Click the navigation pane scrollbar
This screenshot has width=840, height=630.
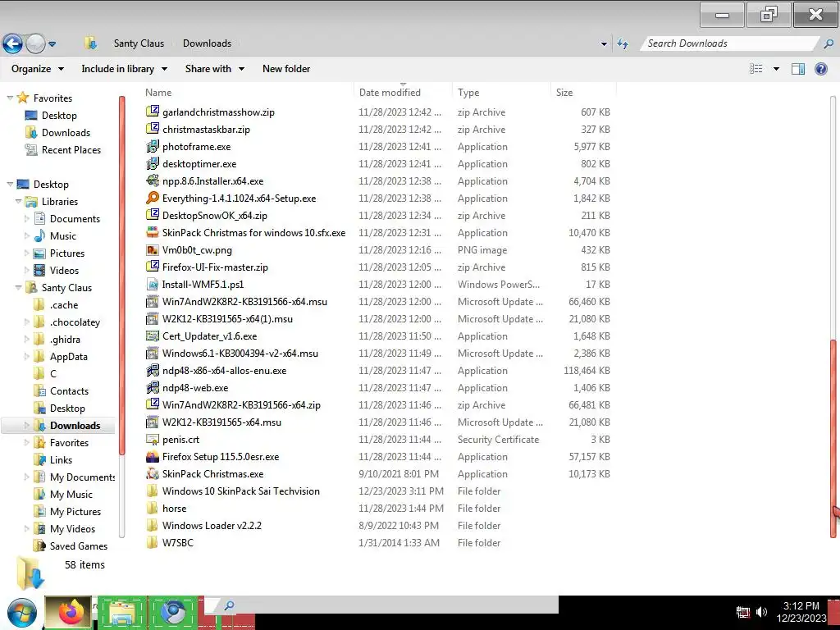pos(121,276)
